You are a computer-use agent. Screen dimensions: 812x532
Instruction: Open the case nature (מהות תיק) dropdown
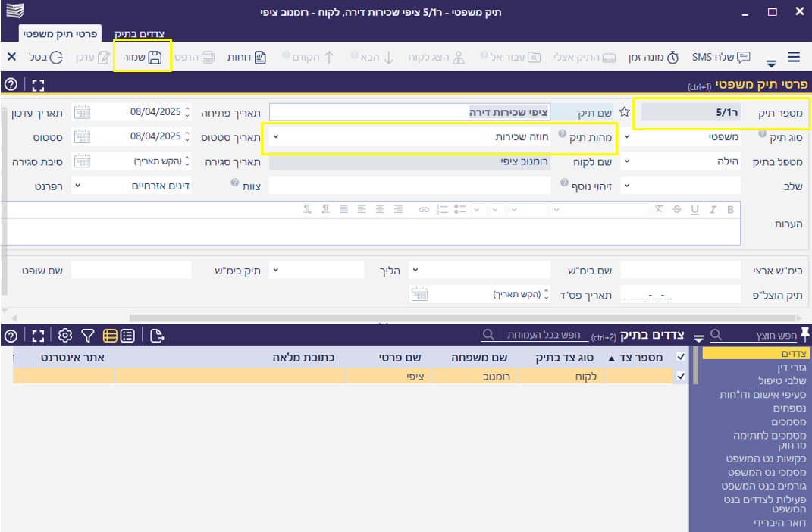tap(275, 136)
